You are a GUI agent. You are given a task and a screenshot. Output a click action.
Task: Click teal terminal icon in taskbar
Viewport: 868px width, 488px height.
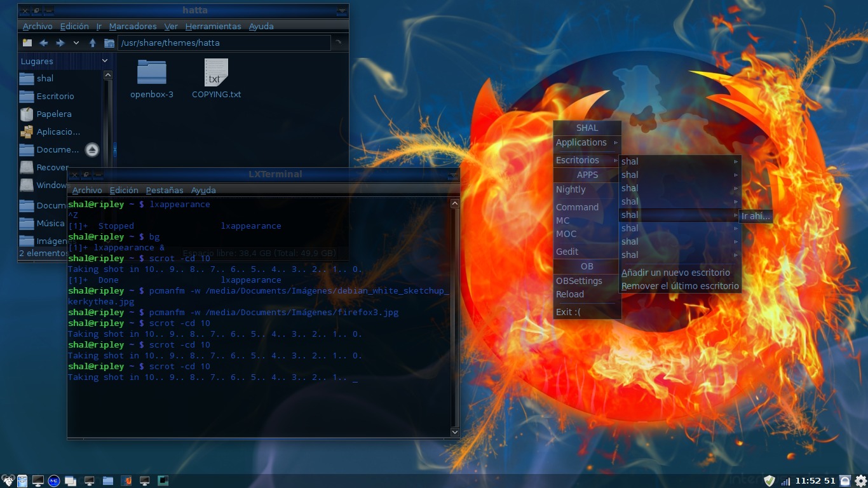pyautogui.click(x=163, y=481)
